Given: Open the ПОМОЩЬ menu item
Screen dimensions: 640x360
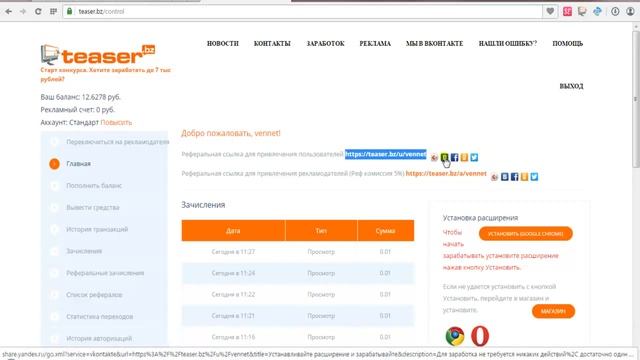Looking at the screenshot, I should tap(568, 43).
